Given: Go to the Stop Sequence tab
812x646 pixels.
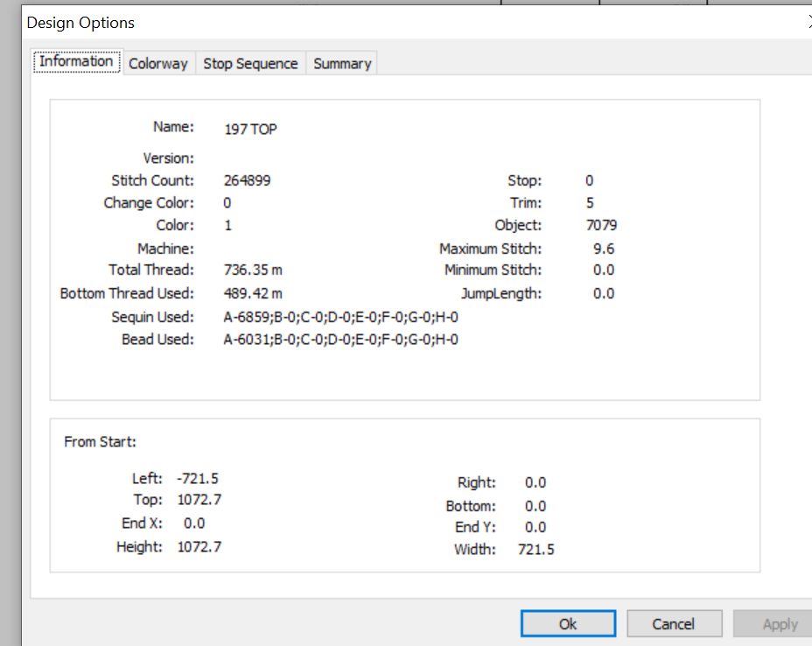Looking at the screenshot, I should pyautogui.click(x=250, y=64).
